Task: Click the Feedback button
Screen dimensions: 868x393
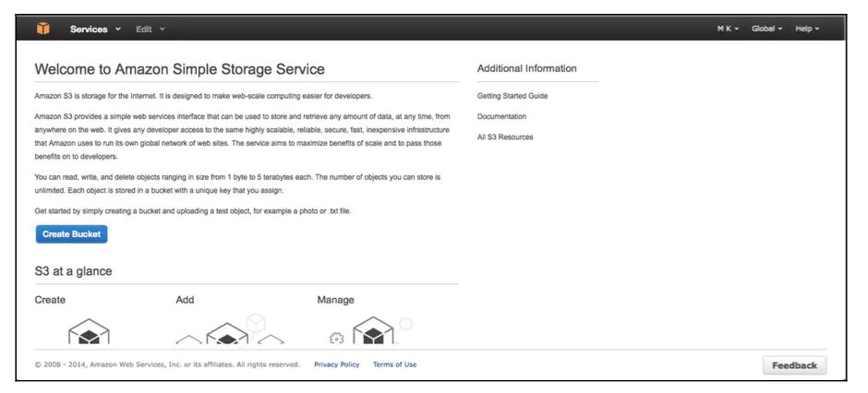Action: (x=794, y=365)
